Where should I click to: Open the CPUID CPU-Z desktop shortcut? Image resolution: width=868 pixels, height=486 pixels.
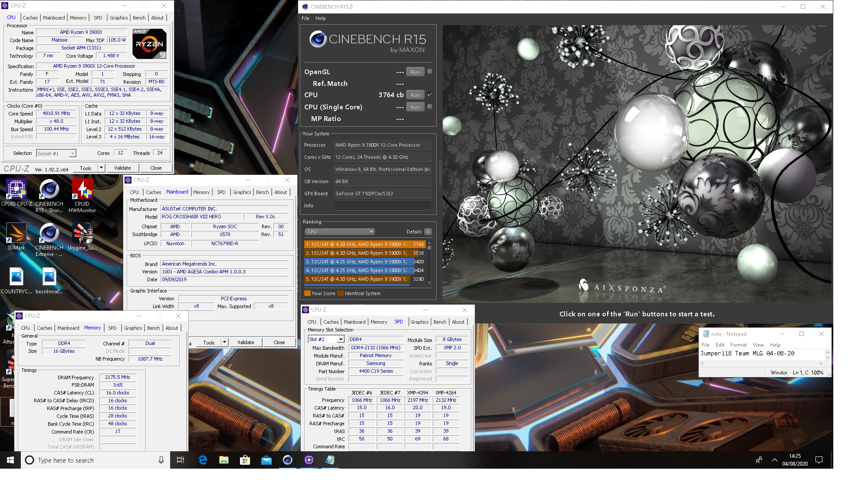pos(16,192)
